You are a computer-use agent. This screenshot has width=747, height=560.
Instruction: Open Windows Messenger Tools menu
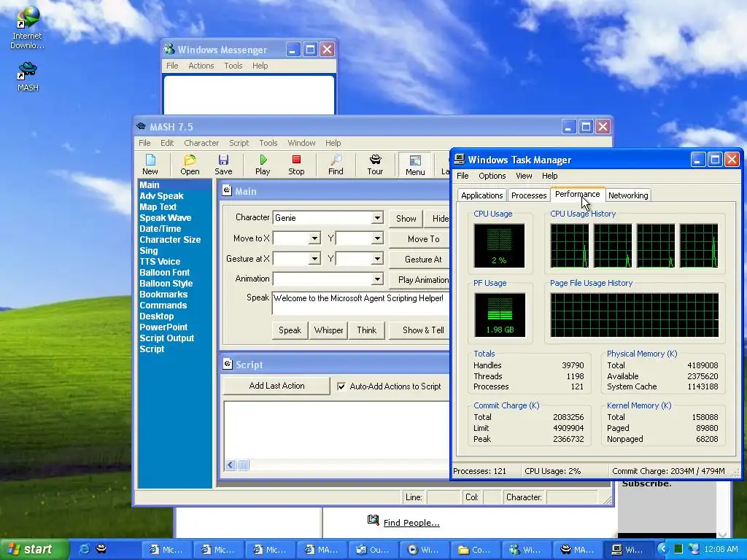point(233,66)
